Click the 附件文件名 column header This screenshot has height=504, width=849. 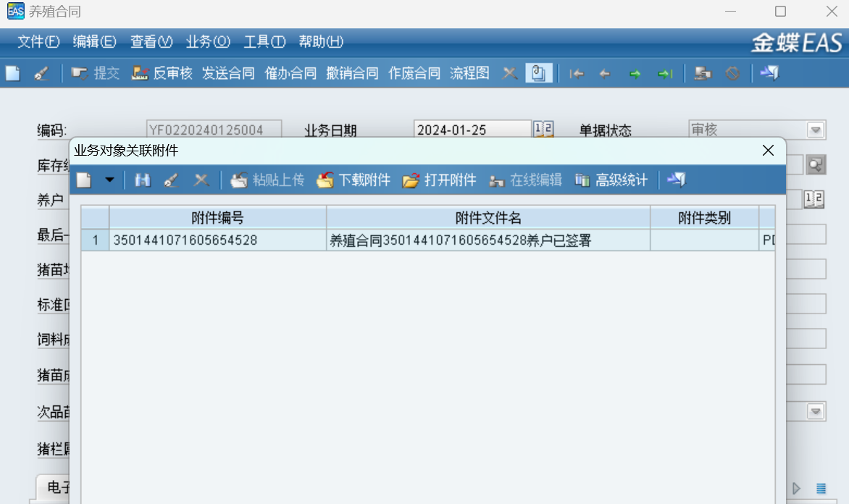click(488, 218)
